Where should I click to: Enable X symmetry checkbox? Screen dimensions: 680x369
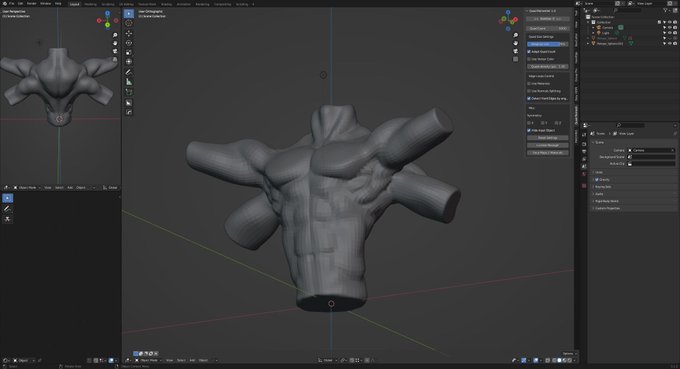click(x=529, y=123)
